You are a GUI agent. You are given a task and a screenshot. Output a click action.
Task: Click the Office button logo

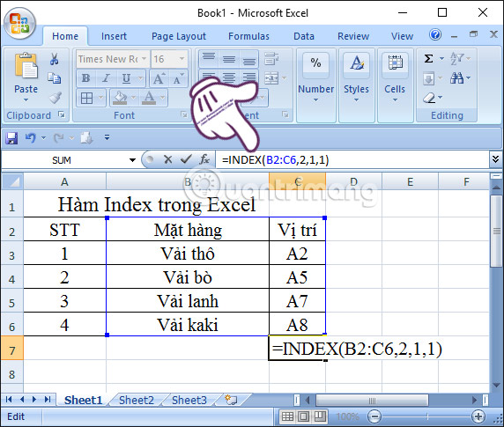tap(19, 24)
